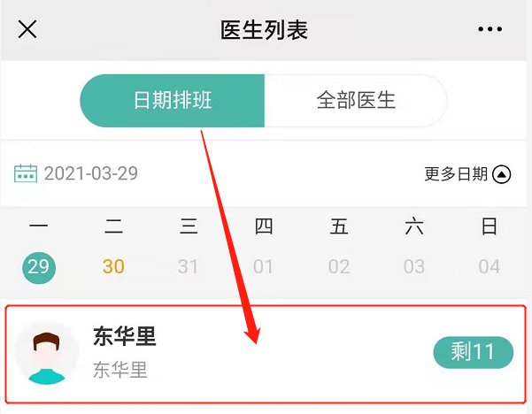Close the 医生列表 page with X icon

click(27, 29)
